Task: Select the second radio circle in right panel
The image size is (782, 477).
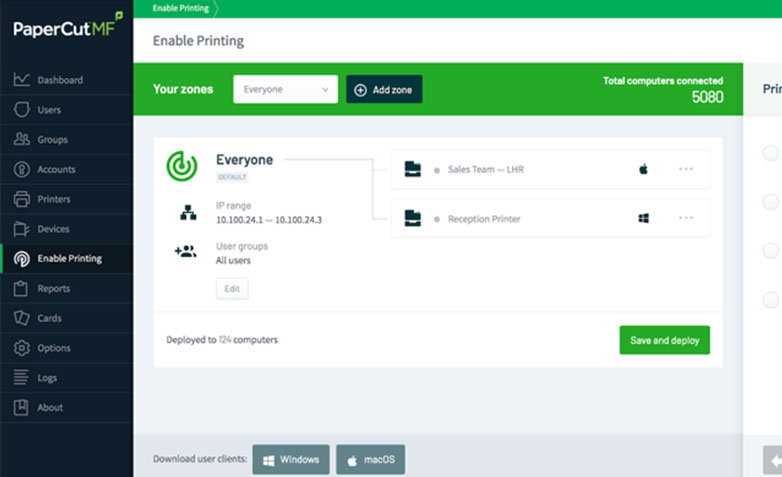Action: [771, 202]
